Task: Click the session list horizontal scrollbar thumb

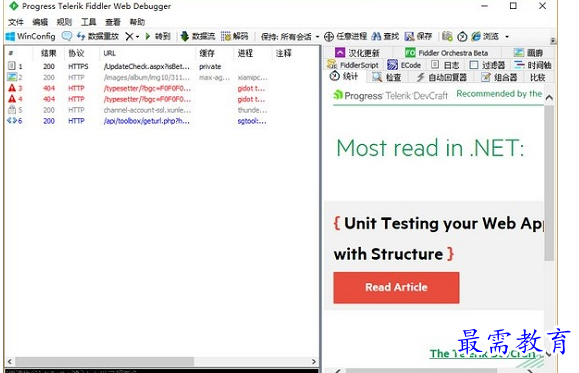Action: (105, 361)
